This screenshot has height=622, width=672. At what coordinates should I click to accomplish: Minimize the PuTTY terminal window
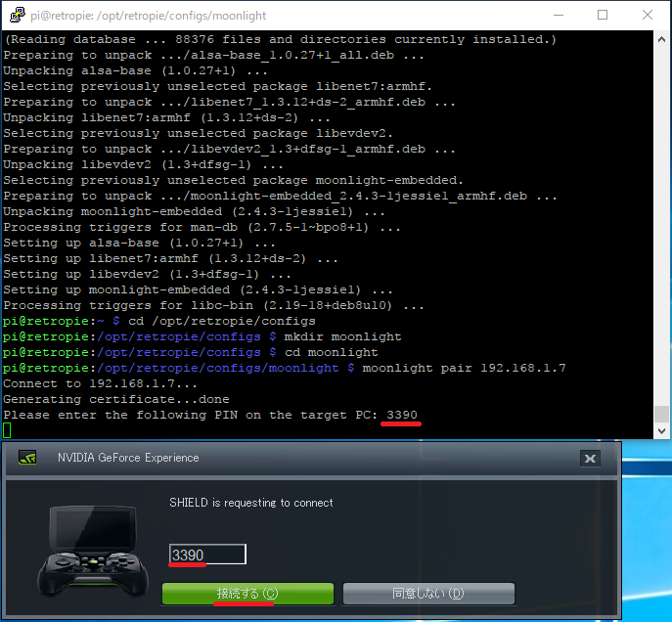pos(559,15)
